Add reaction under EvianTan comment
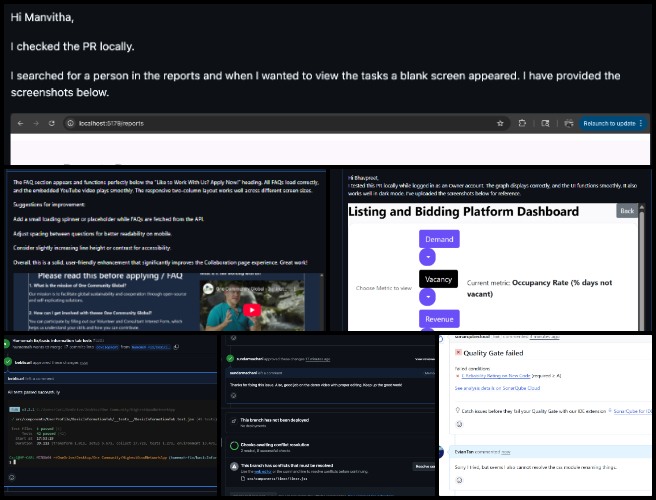The image size is (656, 500). click(x=459, y=480)
